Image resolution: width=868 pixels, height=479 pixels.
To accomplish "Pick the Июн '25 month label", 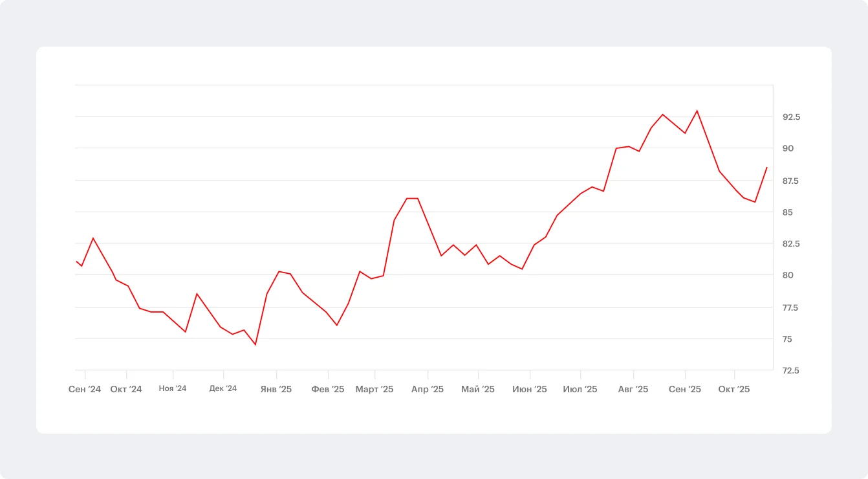I will coord(530,389).
